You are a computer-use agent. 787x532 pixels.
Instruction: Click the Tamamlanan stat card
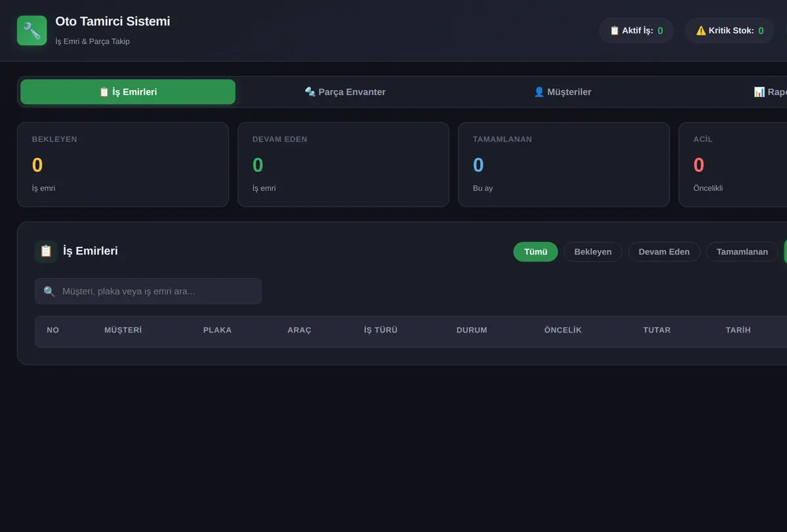pyautogui.click(x=563, y=165)
